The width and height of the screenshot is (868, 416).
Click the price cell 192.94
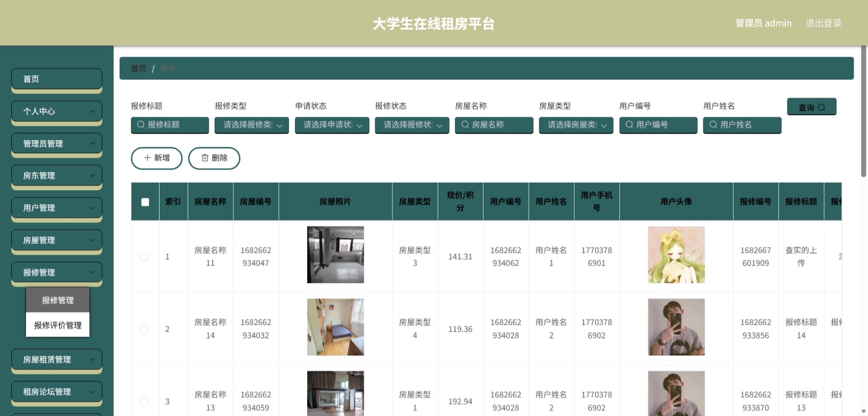(460, 402)
